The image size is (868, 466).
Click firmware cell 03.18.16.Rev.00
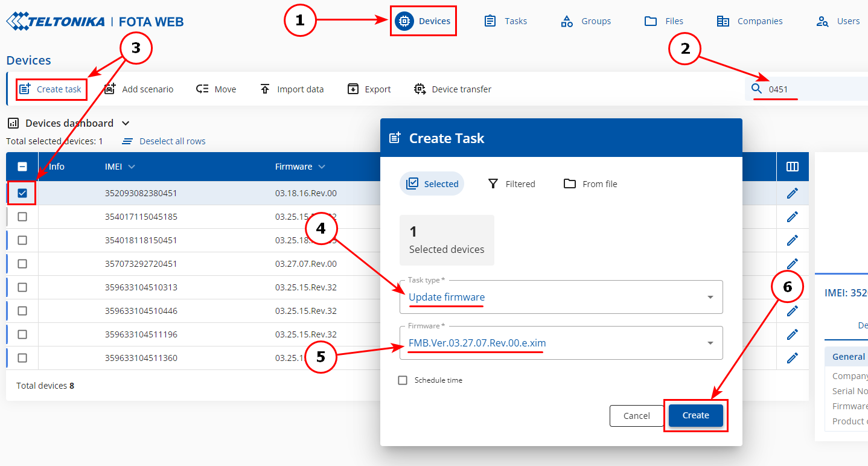[306, 193]
